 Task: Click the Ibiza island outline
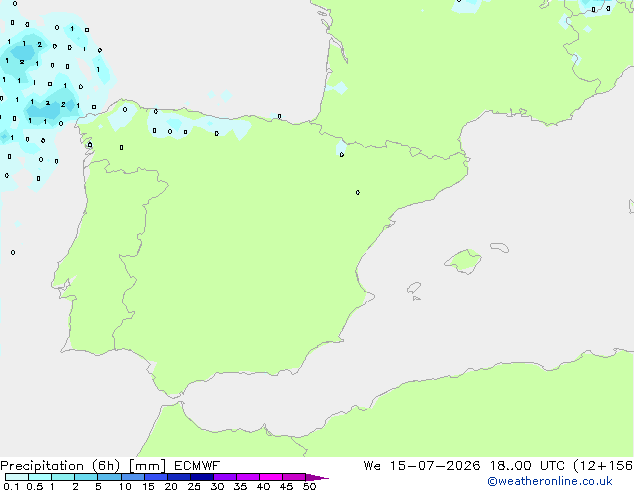[x=414, y=288]
